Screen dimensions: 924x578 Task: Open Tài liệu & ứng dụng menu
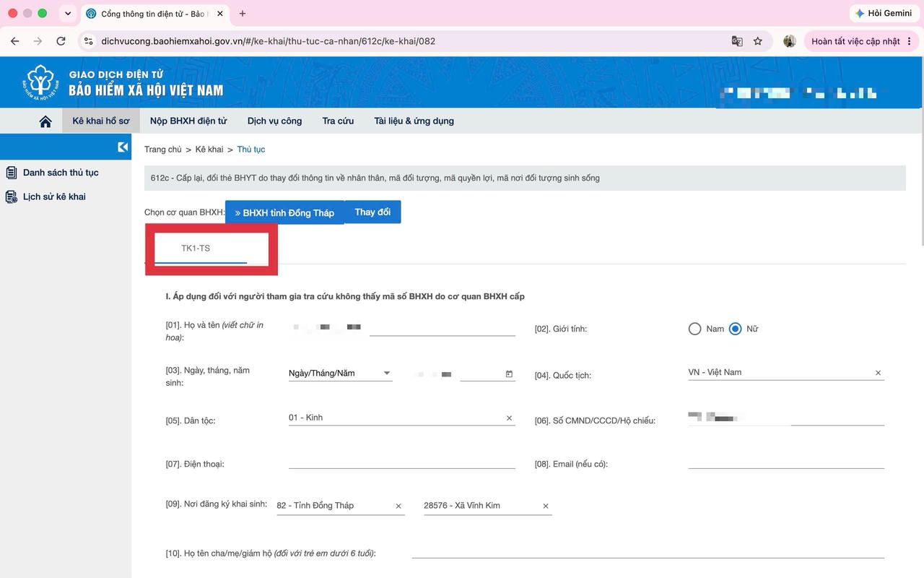pyautogui.click(x=414, y=121)
